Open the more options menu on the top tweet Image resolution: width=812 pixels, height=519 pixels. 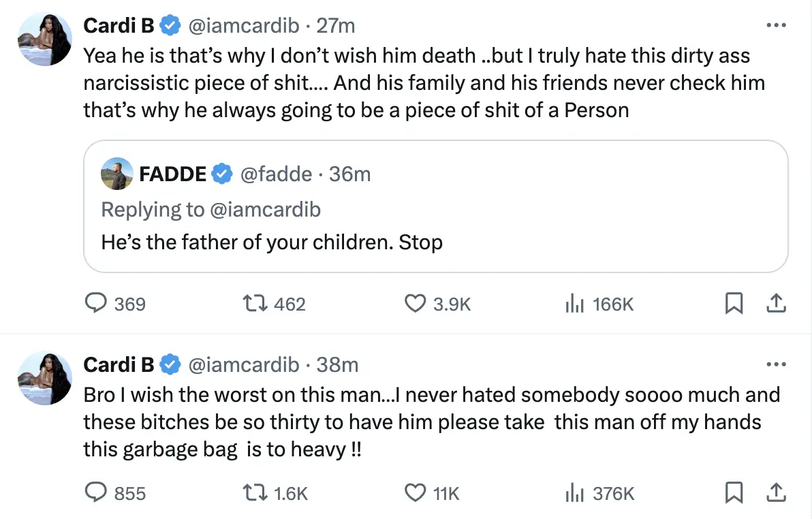point(776,25)
